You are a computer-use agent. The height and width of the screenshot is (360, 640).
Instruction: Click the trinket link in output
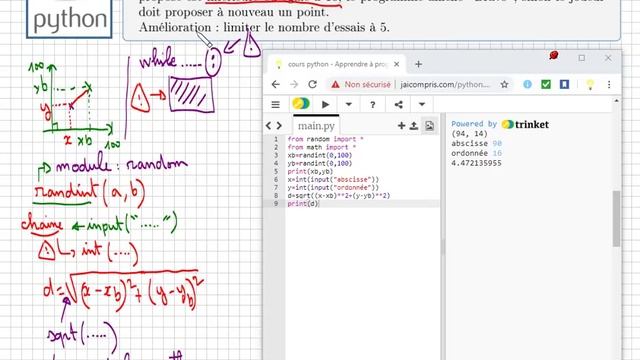(x=525, y=124)
